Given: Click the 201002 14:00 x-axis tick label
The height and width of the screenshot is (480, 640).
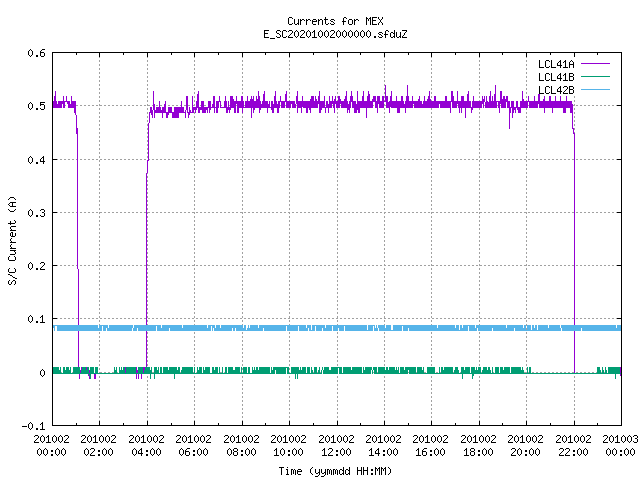Looking at the screenshot, I should pos(383,446).
